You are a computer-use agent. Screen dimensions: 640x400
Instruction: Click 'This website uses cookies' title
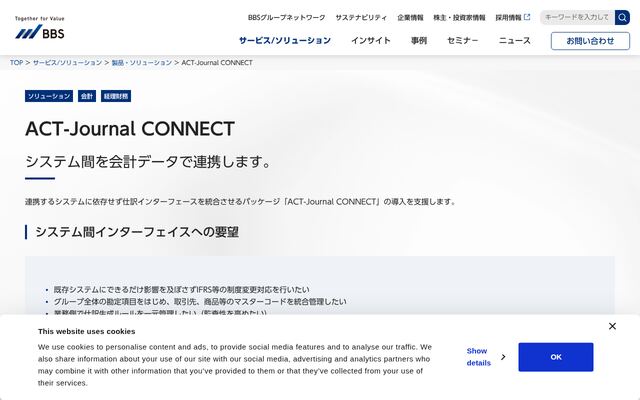point(87,331)
